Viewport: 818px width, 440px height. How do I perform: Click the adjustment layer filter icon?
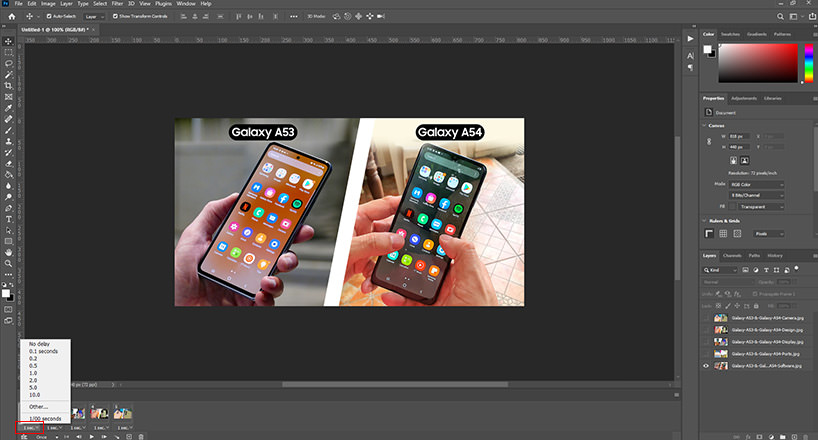(x=756, y=270)
